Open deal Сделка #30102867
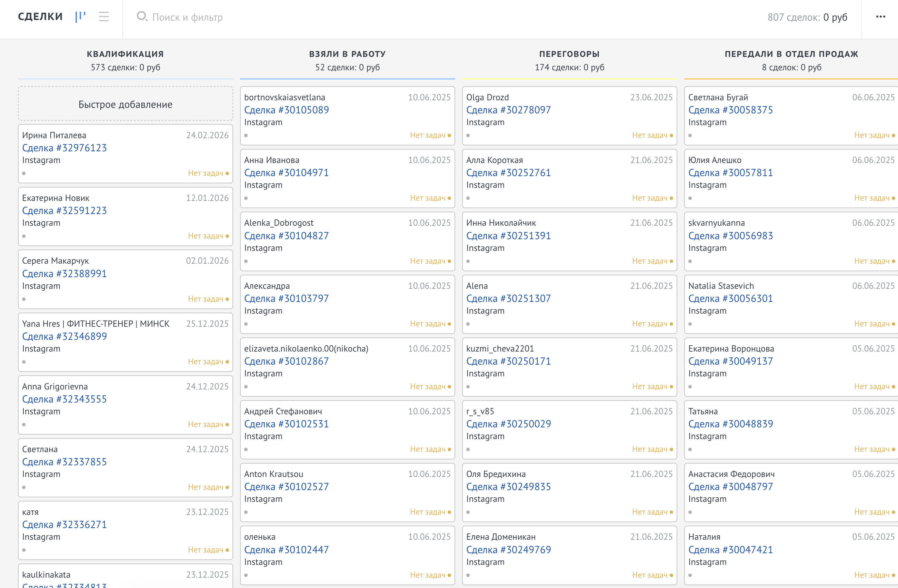The image size is (898, 588). [x=286, y=361]
